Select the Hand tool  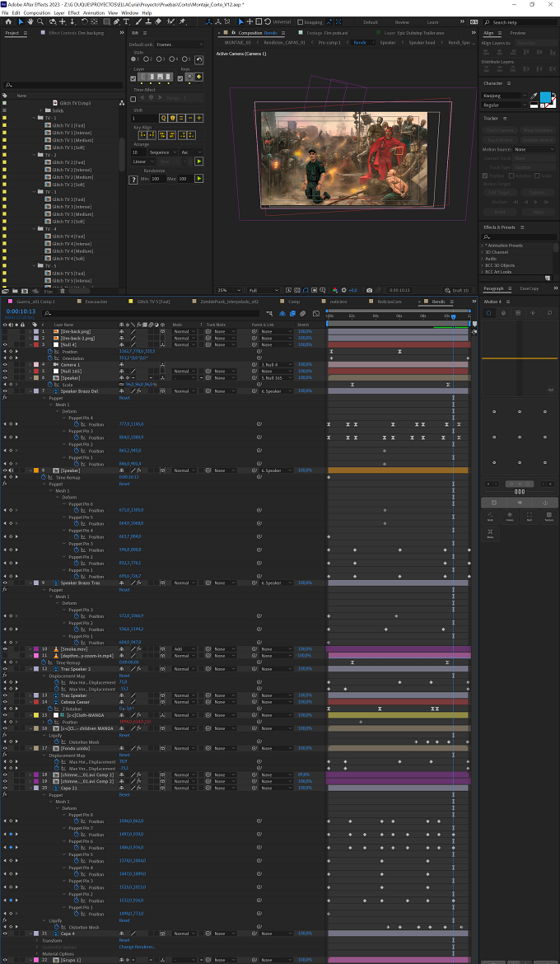(x=30, y=21)
